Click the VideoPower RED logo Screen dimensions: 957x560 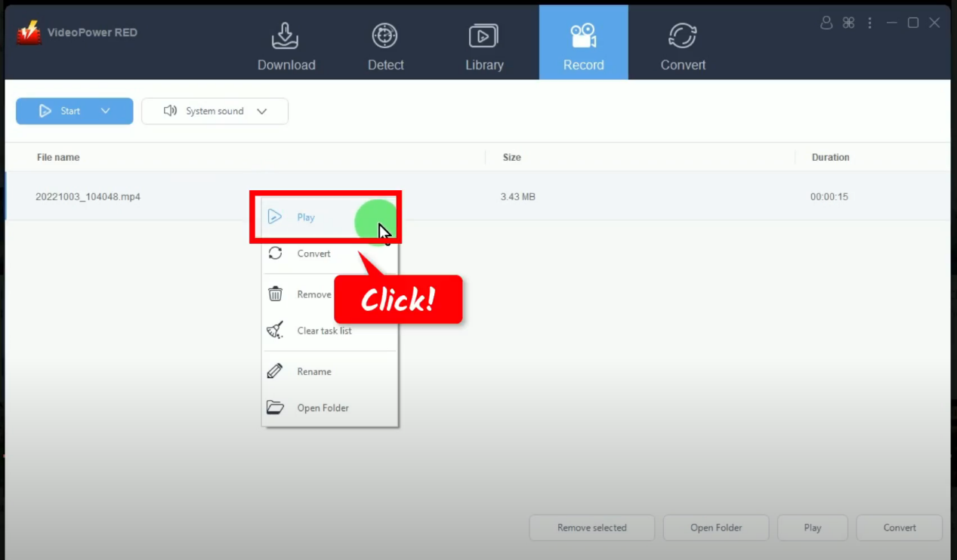(x=28, y=32)
